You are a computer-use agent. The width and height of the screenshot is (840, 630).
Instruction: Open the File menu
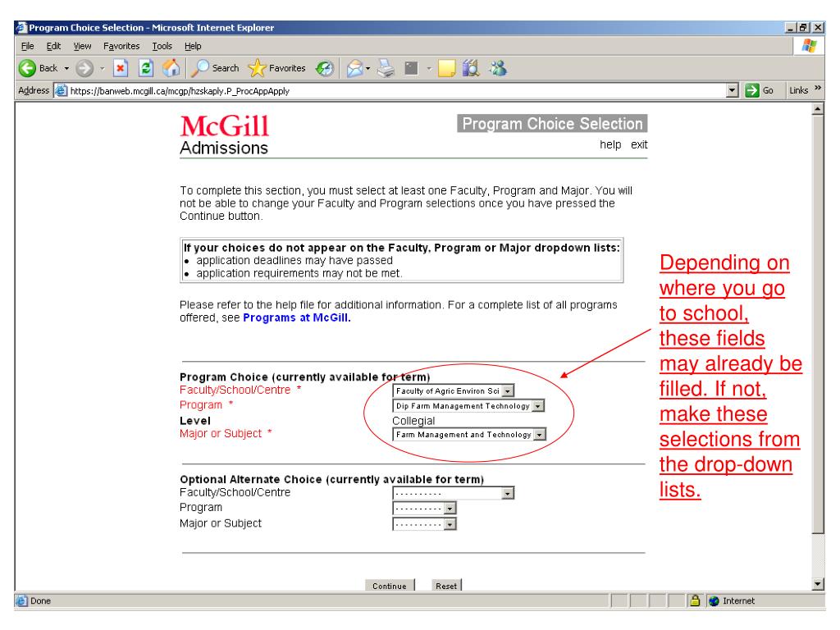[27, 46]
